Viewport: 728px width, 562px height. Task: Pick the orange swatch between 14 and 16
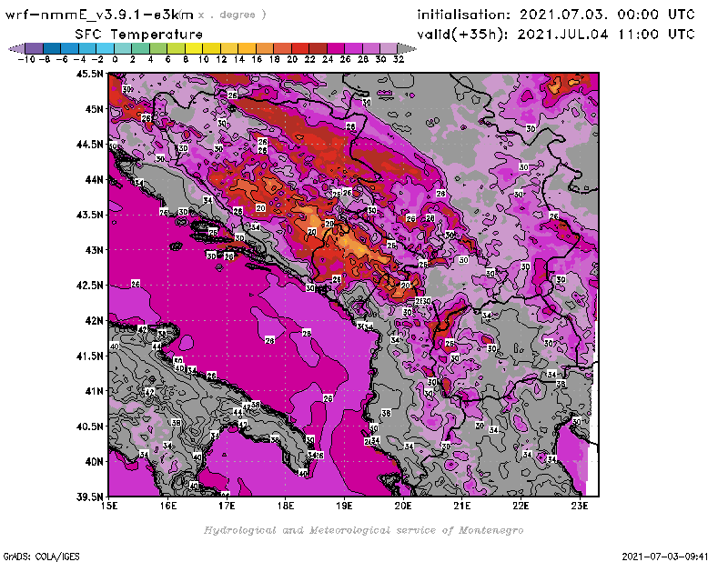tap(247, 48)
